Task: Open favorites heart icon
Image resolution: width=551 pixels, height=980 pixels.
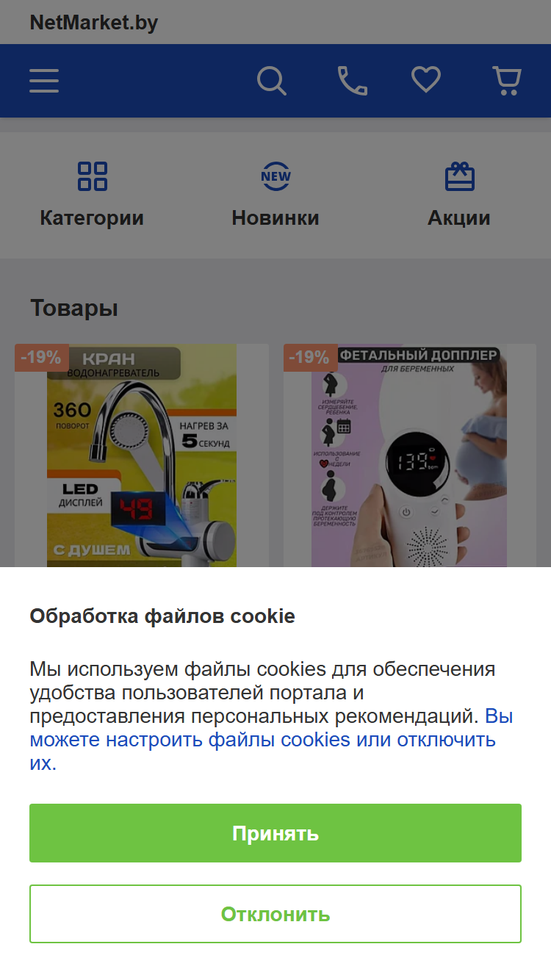Action: (x=426, y=80)
